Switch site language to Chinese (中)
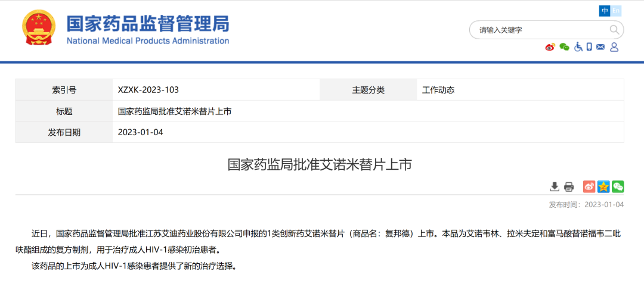Image resolution: width=644 pixels, height=293 pixels. (x=605, y=11)
